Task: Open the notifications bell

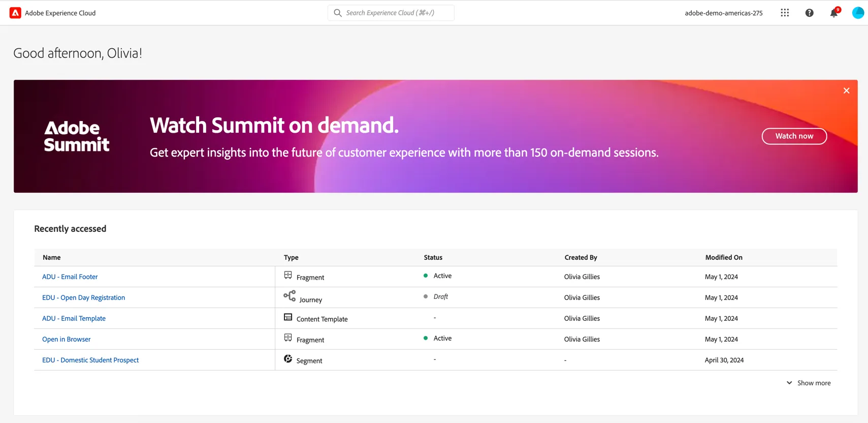Action: point(834,13)
